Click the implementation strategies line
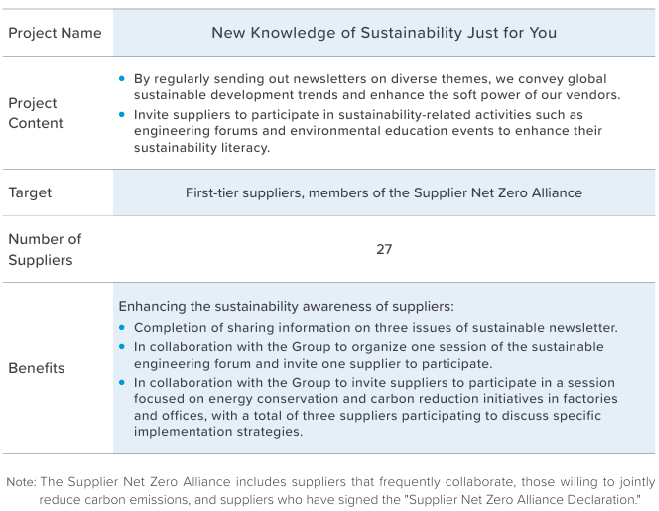 (x=219, y=432)
